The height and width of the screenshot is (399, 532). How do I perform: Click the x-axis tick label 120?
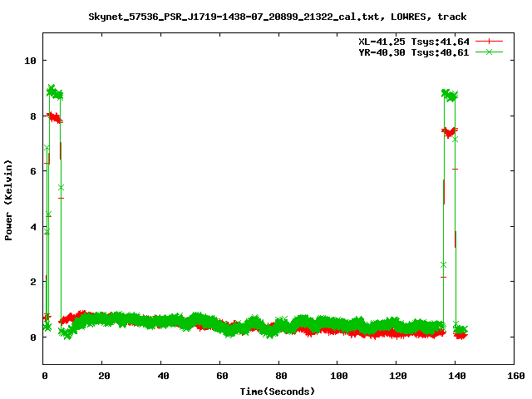point(398,376)
